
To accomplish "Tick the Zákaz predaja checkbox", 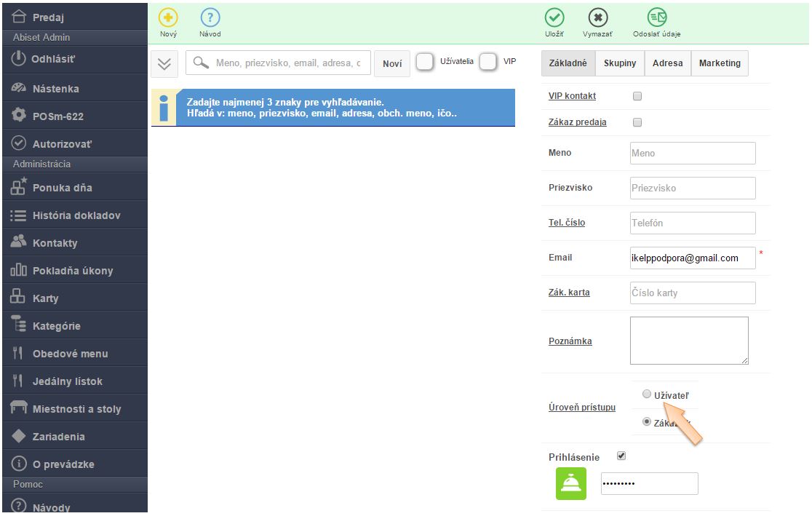I will point(637,122).
